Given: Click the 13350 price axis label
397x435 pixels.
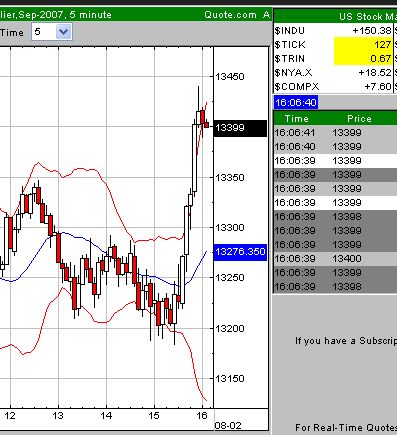Looking at the screenshot, I should pyautogui.click(x=230, y=177).
